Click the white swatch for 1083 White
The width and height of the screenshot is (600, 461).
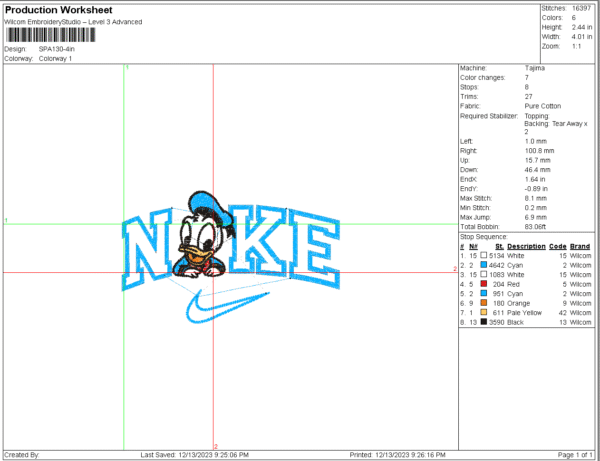point(484,274)
